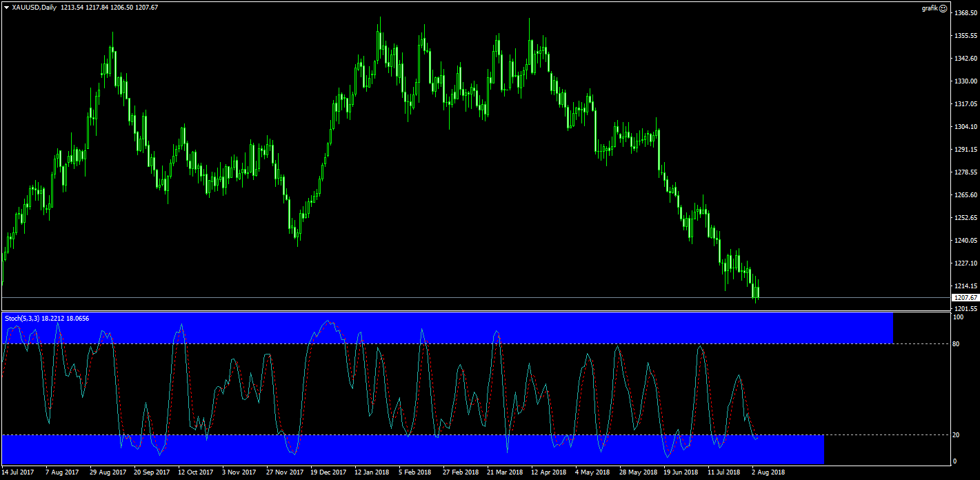Click the 28 May 2018 date label
Screen dimensions: 980x480
(x=637, y=472)
